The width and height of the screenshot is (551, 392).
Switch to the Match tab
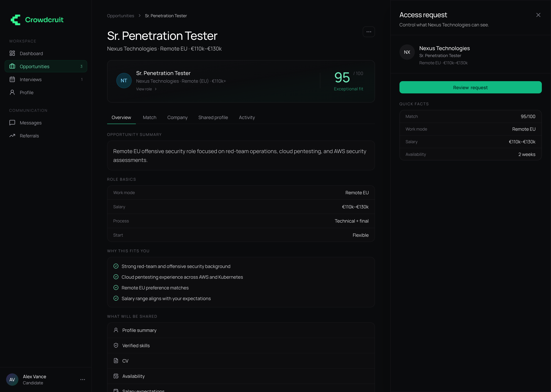point(150,118)
